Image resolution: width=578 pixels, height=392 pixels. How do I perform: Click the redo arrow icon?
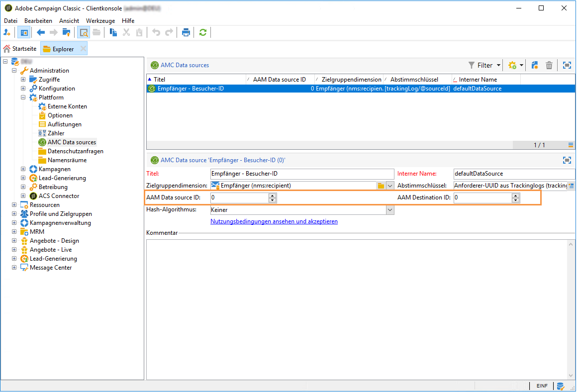[169, 32]
